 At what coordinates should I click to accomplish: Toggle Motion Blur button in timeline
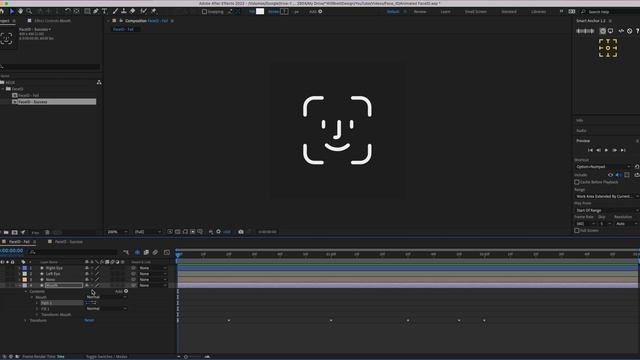pos(155,252)
